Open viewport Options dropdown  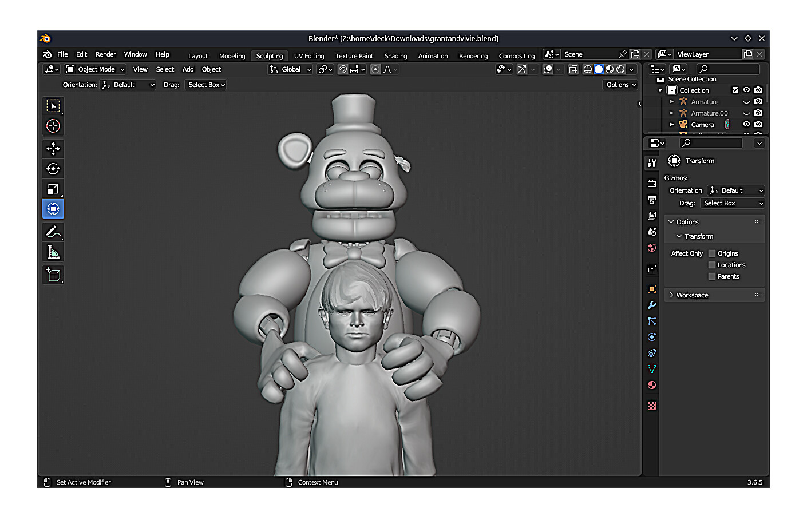coord(621,85)
